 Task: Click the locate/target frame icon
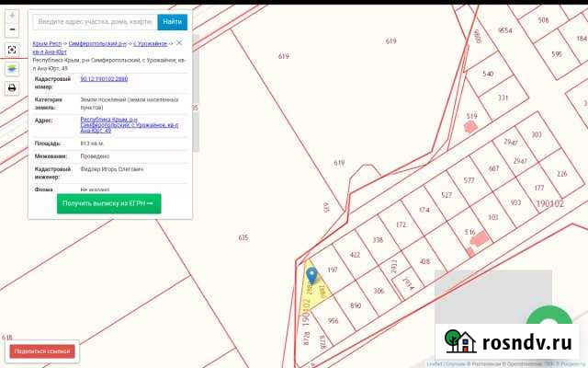[x=12, y=50]
